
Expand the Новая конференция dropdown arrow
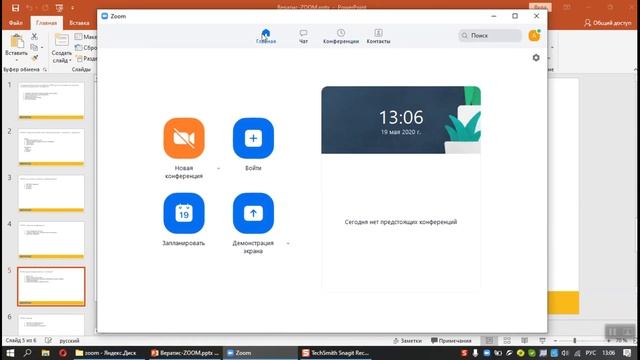[x=218, y=168]
